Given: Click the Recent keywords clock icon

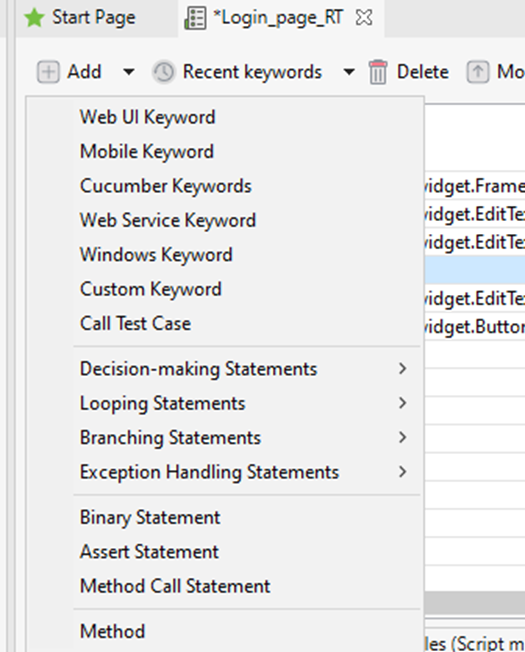Looking at the screenshot, I should 163,72.
